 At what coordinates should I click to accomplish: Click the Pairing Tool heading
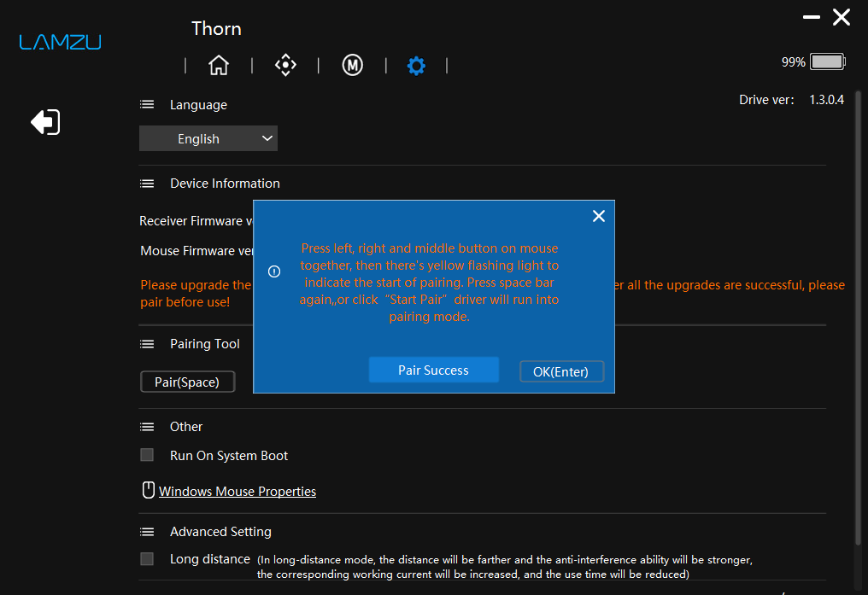pos(205,343)
